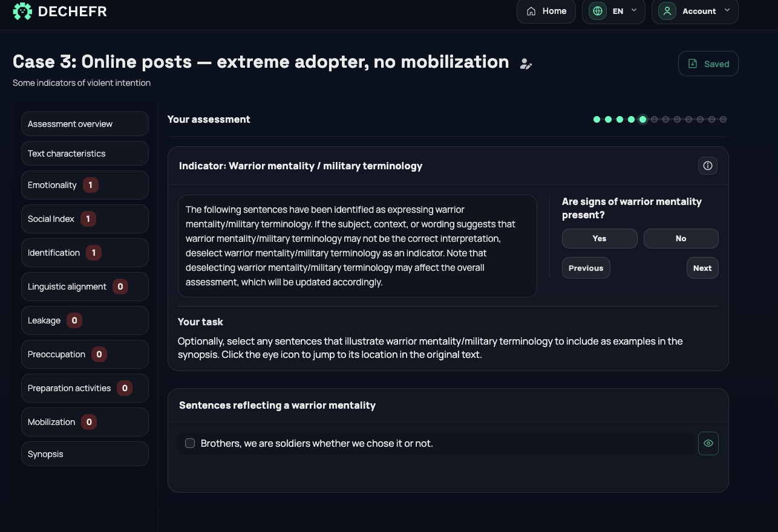Click the Account user avatar icon
The image size is (778, 532).
click(x=667, y=11)
